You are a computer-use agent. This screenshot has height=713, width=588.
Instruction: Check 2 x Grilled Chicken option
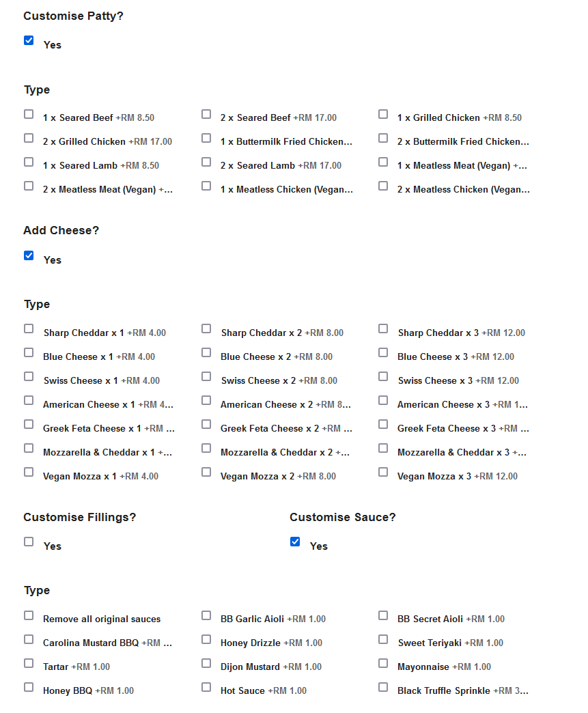pyautogui.click(x=29, y=137)
